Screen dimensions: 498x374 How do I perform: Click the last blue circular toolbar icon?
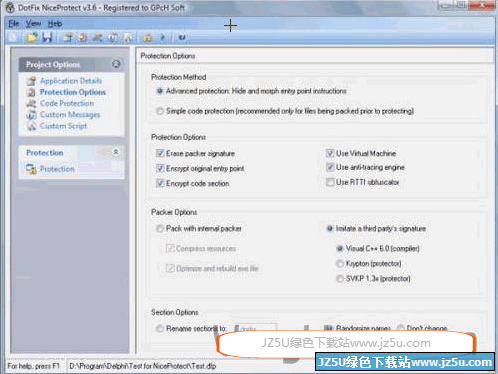pyautogui.click(x=182, y=37)
